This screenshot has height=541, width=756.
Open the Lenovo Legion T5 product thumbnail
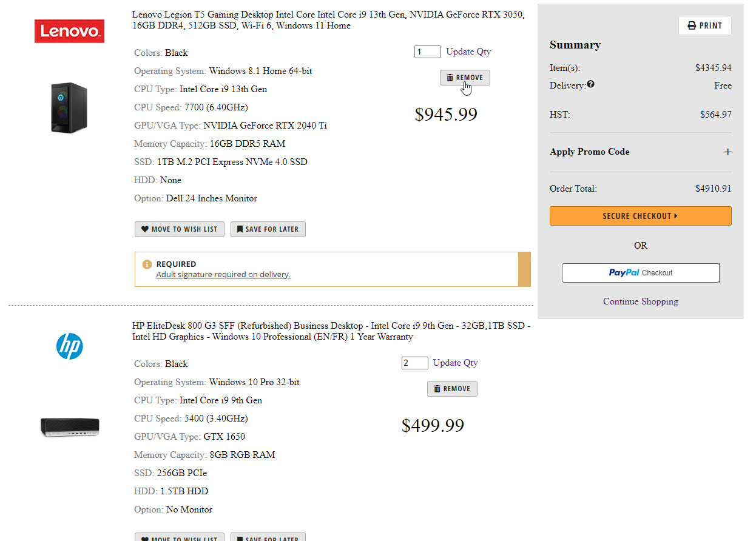pos(69,108)
